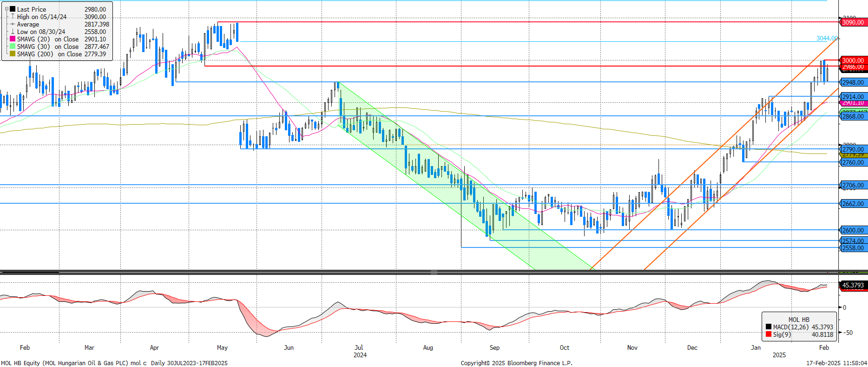Click the 2574.00 axis price label
The height and width of the screenshot is (367, 868).
[x=854, y=241]
